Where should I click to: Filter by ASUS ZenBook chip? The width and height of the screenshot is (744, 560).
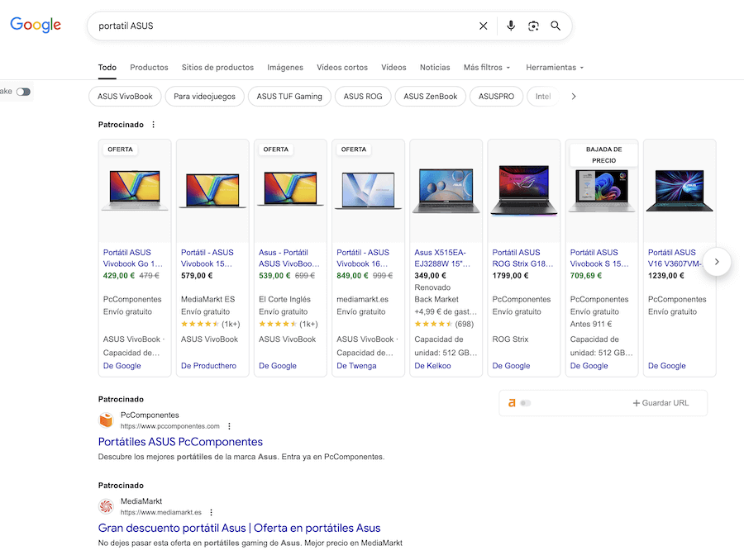pos(431,97)
